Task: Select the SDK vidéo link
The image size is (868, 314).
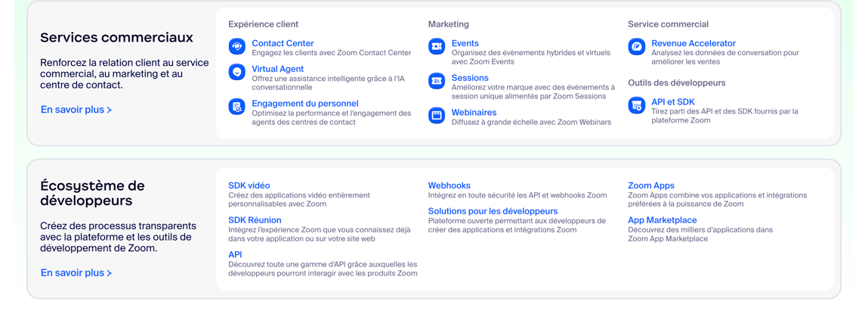Action: click(249, 185)
